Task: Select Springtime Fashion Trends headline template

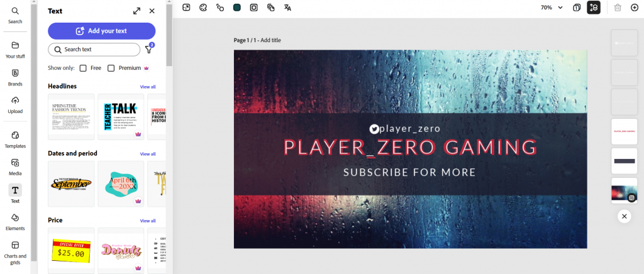Action: coord(71,117)
